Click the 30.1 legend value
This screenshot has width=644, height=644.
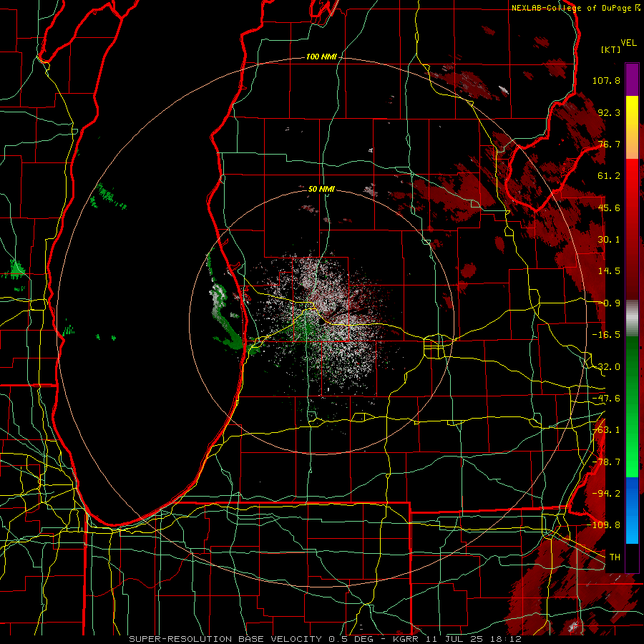tap(609, 240)
